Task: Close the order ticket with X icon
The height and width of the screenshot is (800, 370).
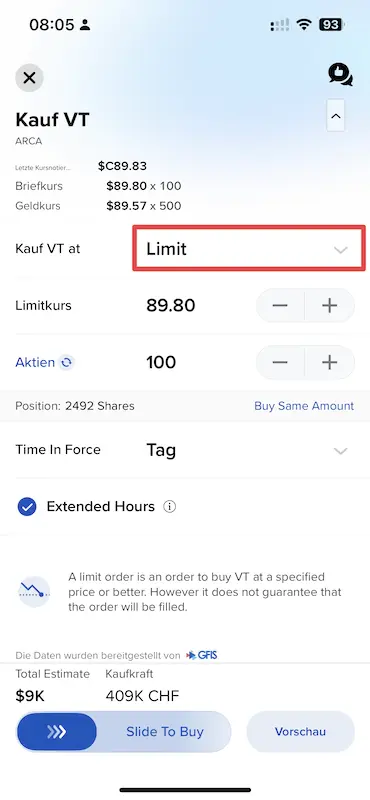Action: pos(29,78)
